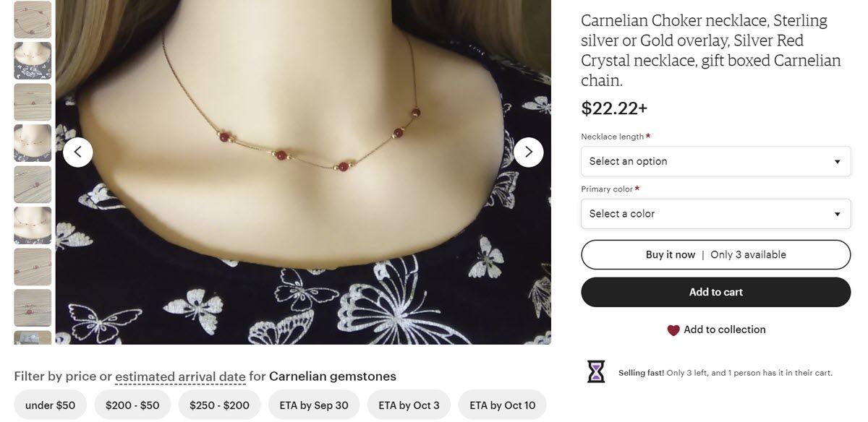Screen dimensions: 868x422
Task: Filter by ETA by Oct 10
Action: point(502,405)
